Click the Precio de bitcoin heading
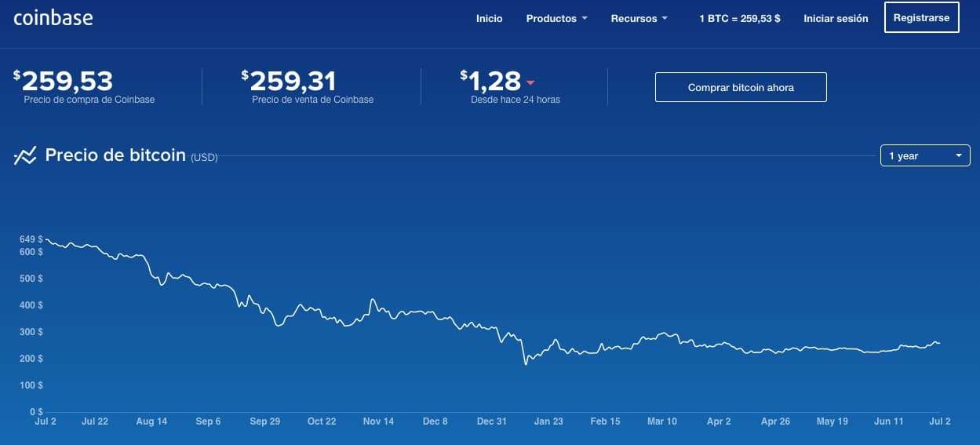 [115, 155]
